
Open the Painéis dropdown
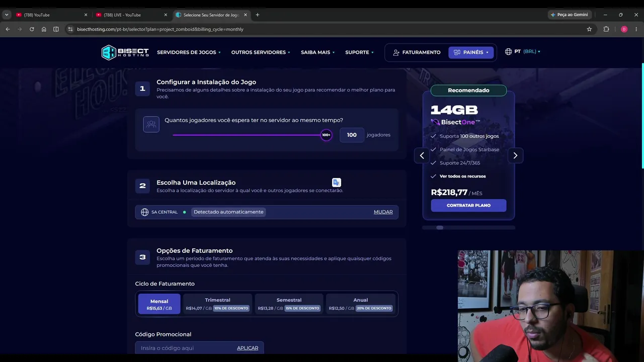point(471,52)
